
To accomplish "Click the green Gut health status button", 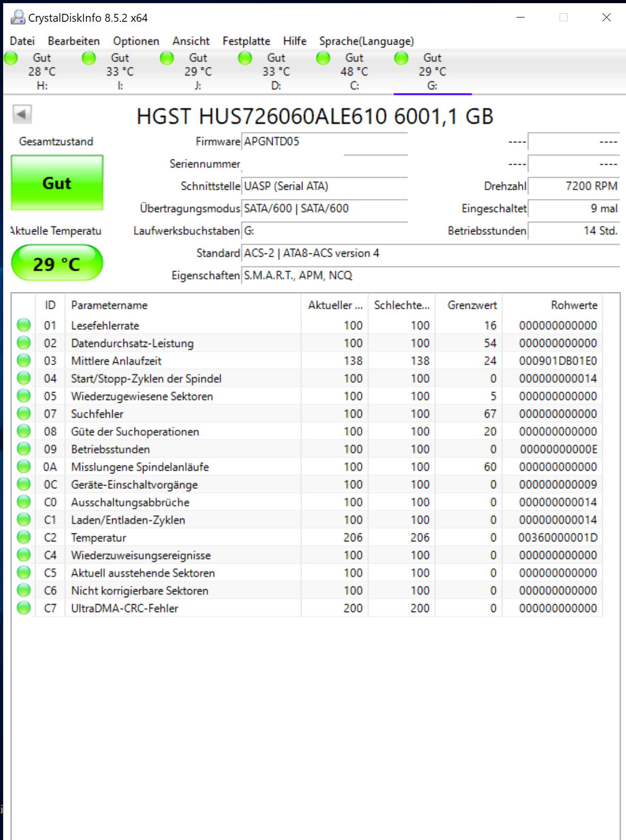I will pyautogui.click(x=57, y=183).
